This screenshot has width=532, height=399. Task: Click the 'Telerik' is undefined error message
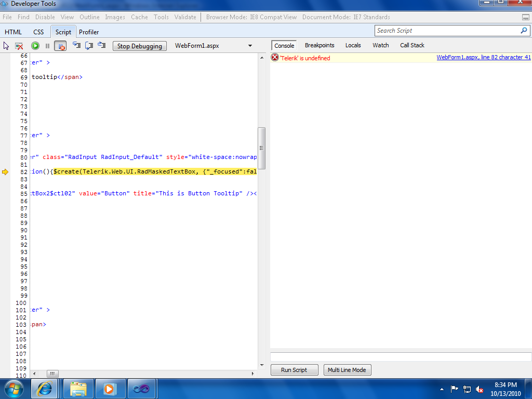[305, 58]
